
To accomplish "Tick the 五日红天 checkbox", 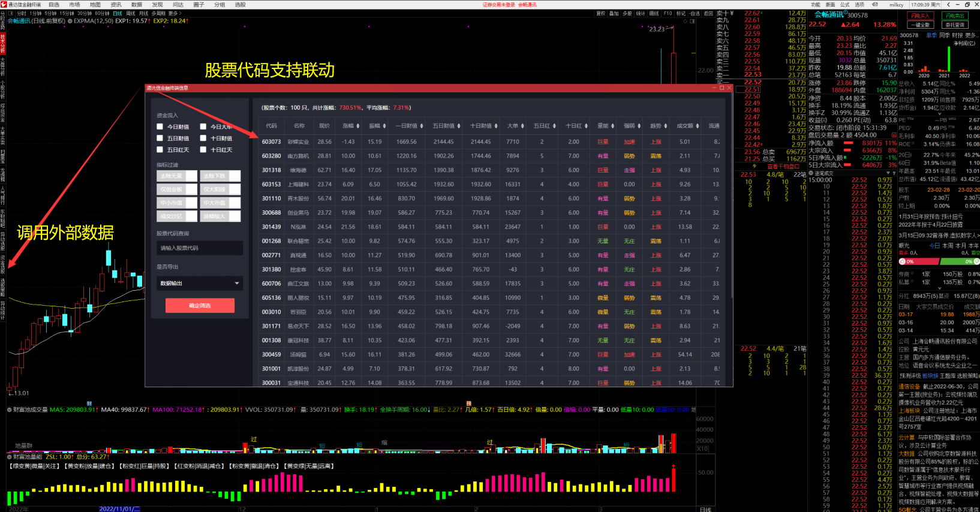I will click(x=160, y=149).
